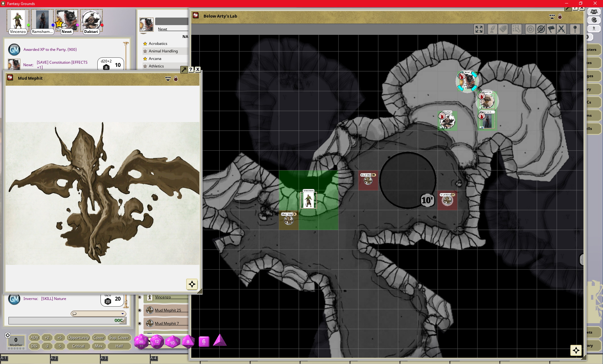Click the compass navigation icon on the map corner
The width and height of the screenshot is (603, 364).
pyautogui.click(x=576, y=350)
